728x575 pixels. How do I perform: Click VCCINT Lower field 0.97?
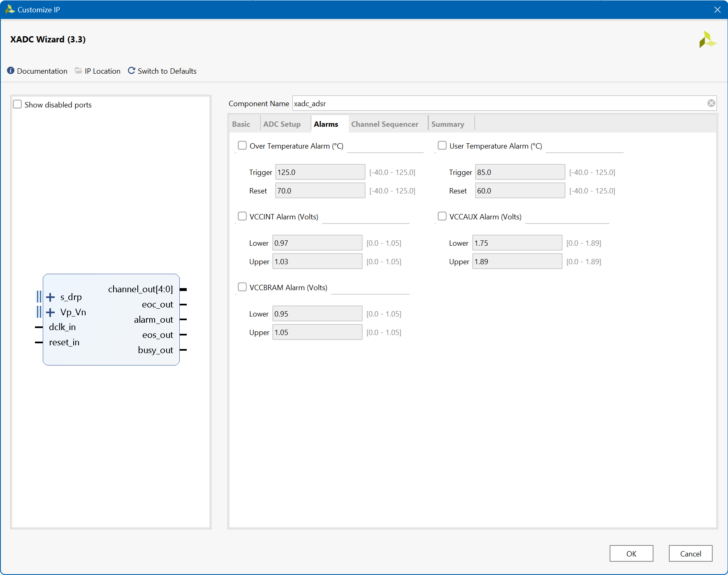coord(317,243)
